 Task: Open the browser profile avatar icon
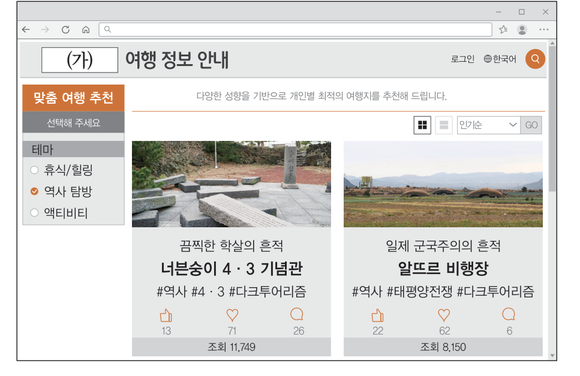point(522,29)
